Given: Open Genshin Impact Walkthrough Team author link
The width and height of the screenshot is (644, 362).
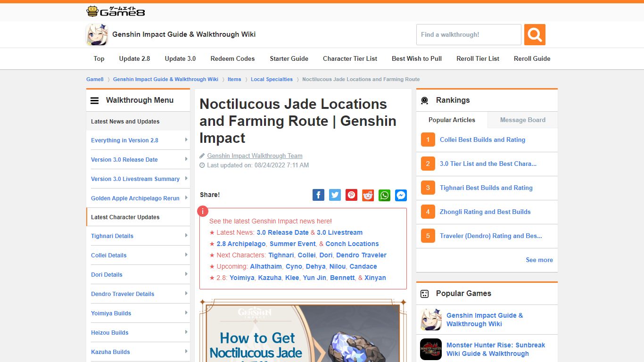Looking at the screenshot, I should pyautogui.click(x=255, y=156).
